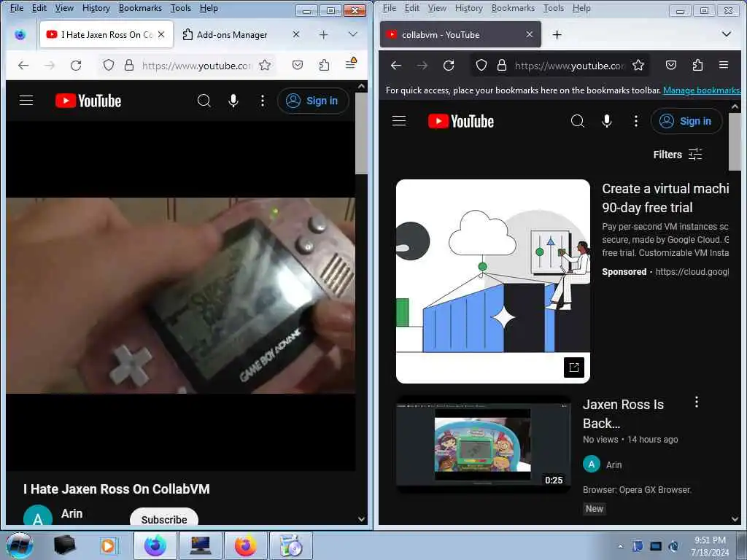
Task: Open Bookmarks menu in right Firefox window
Action: pos(513,8)
